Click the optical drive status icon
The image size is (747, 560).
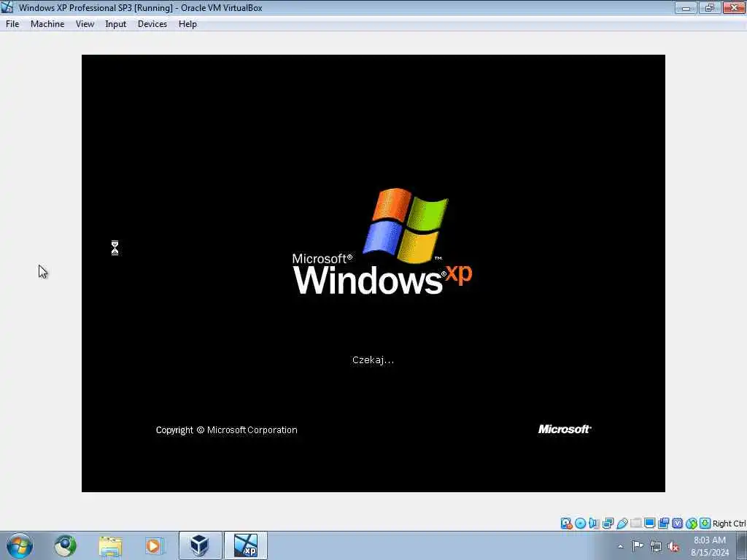point(580,524)
